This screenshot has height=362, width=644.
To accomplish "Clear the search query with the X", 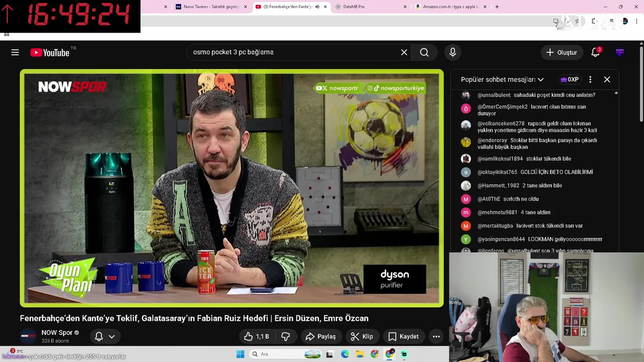I will (x=404, y=52).
